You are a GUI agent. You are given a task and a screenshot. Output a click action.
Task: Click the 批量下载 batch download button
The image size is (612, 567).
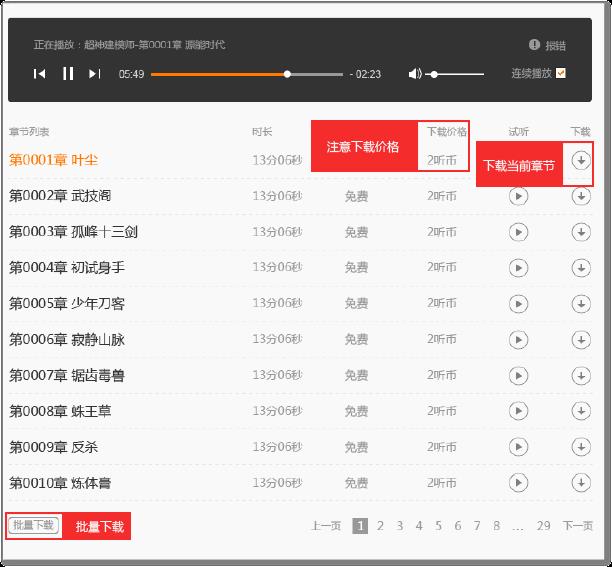click(x=33, y=525)
